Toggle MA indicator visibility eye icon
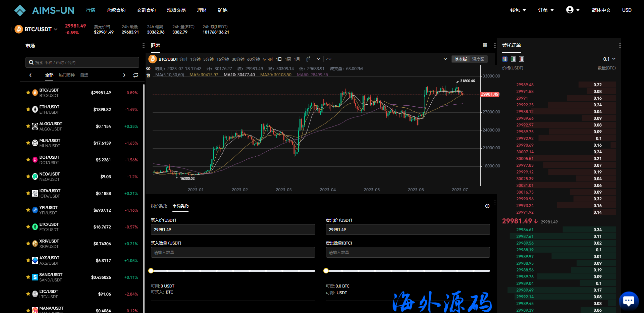Screen dimensions: 644x313 pos(148,68)
